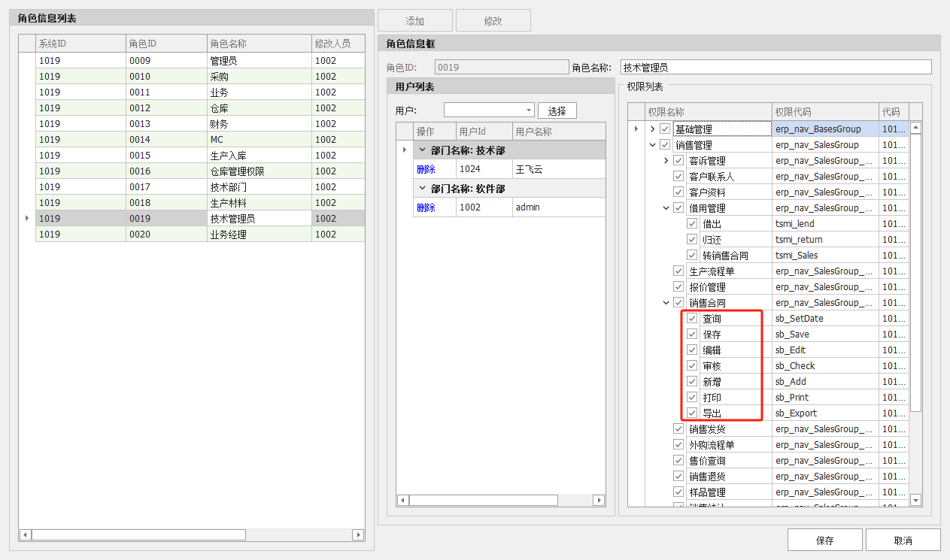Viewport: 950px width, 560px height.
Task: Click role list horizontal scrollbar left arrow
Action: pos(25,535)
